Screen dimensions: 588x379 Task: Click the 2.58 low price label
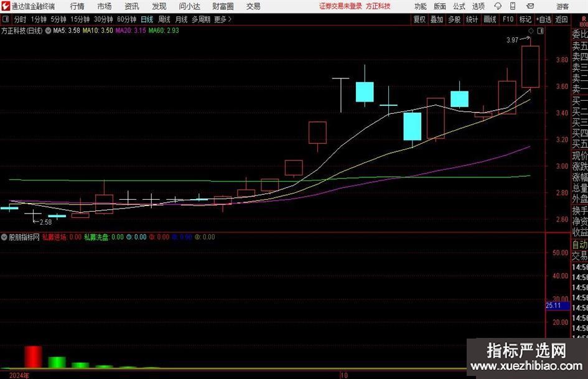[46, 222]
